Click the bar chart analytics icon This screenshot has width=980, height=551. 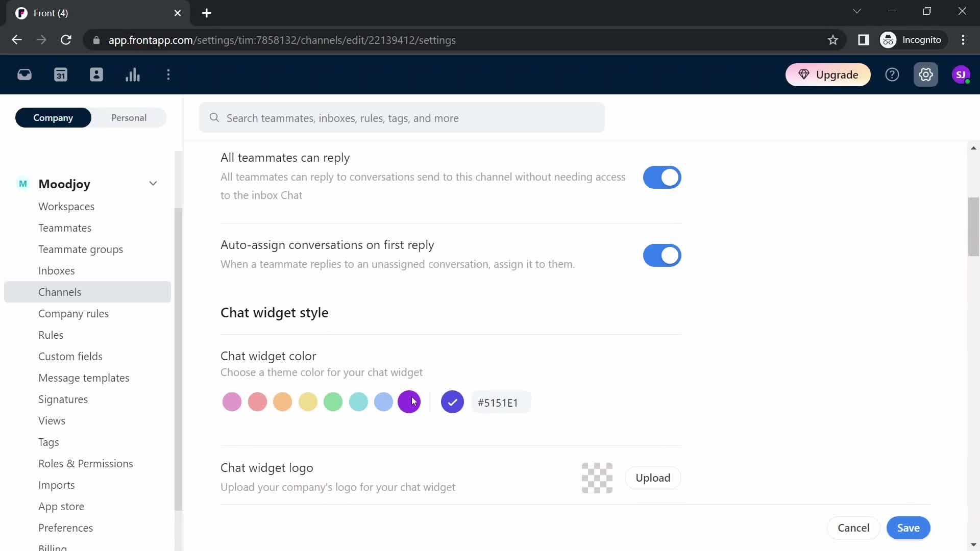click(x=133, y=74)
